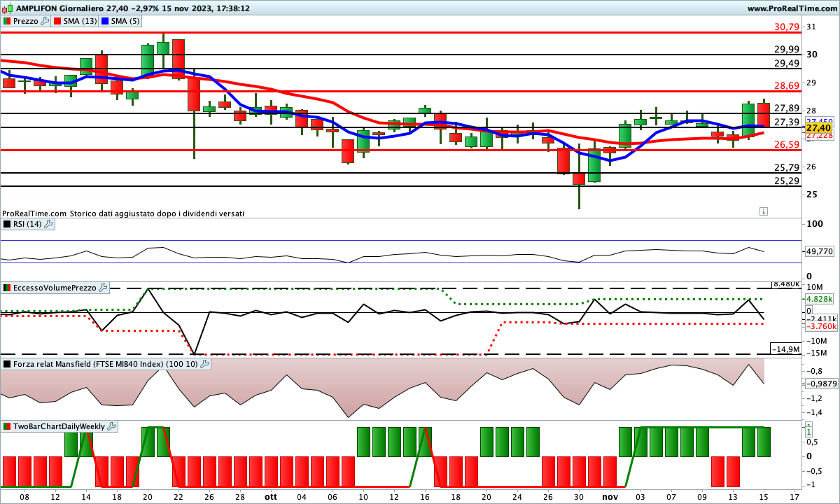Click the yellow 27,40 current price tag
840x504 pixels.
coord(818,128)
